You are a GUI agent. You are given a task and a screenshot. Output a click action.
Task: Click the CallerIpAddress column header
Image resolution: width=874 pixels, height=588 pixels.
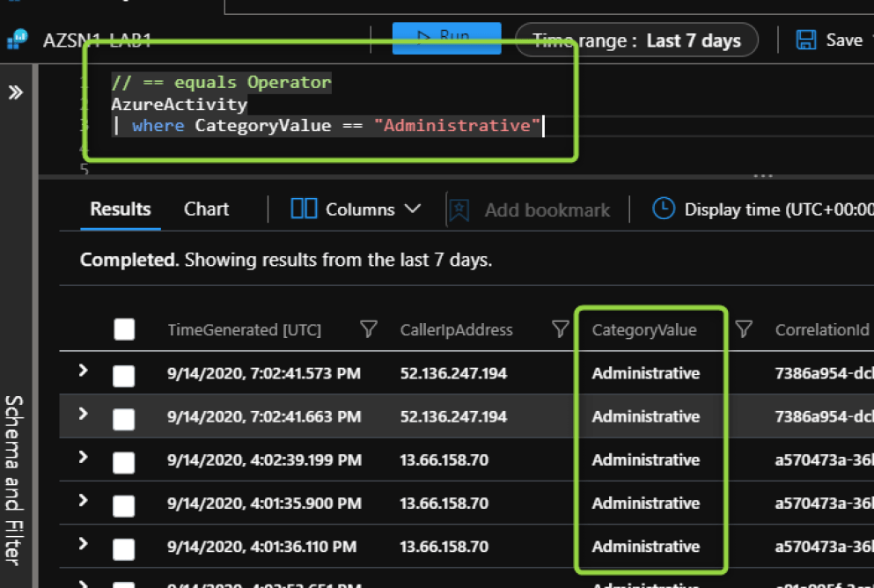point(456,330)
